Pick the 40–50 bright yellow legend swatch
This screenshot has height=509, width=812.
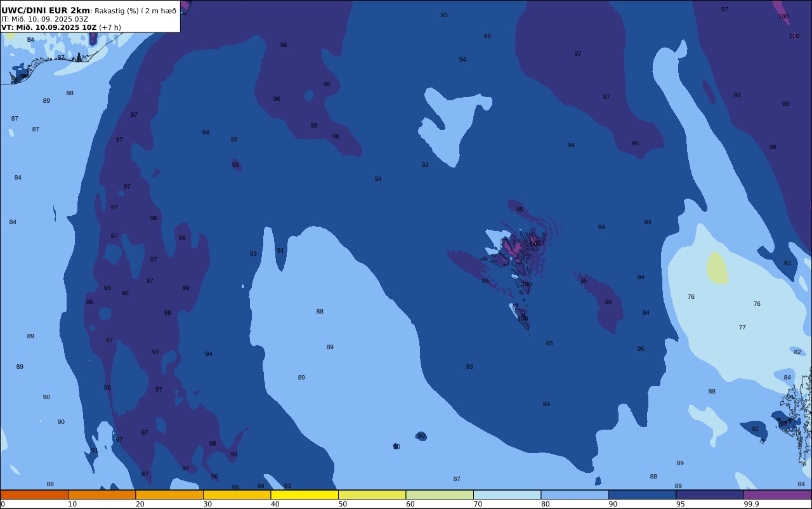click(x=304, y=494)
